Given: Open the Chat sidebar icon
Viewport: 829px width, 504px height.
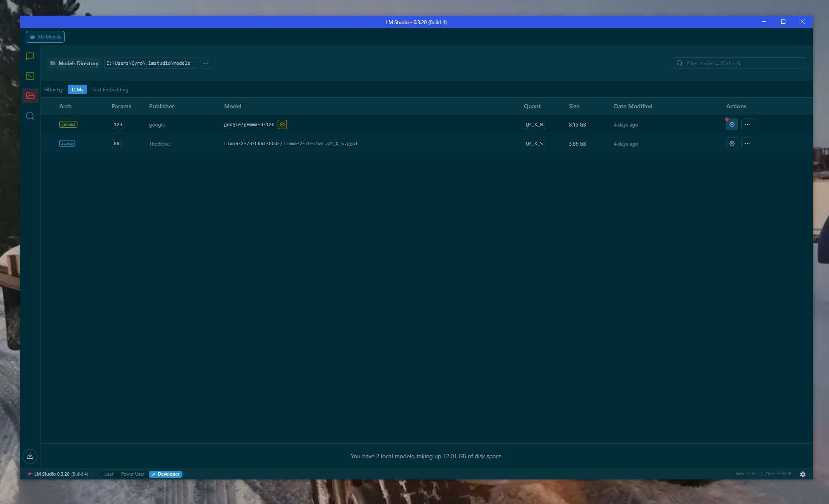Looking at the screenshot, I should 30,56.
